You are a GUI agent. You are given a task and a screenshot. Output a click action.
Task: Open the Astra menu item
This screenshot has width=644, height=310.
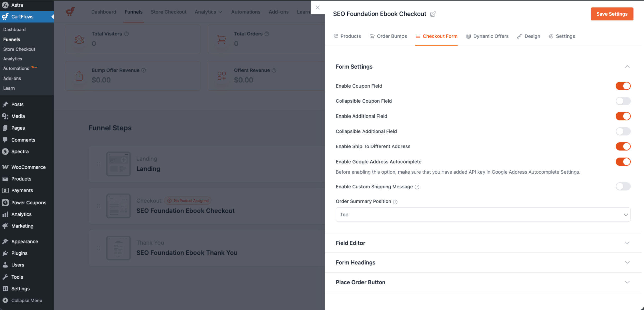point(17,5)
